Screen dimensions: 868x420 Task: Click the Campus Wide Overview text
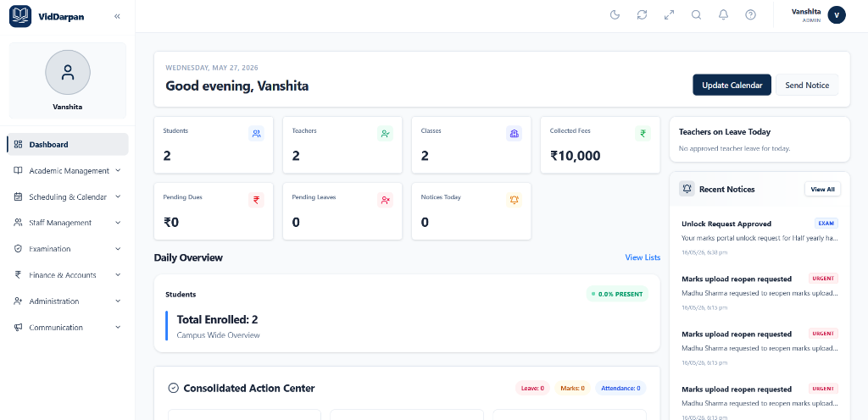218,334
